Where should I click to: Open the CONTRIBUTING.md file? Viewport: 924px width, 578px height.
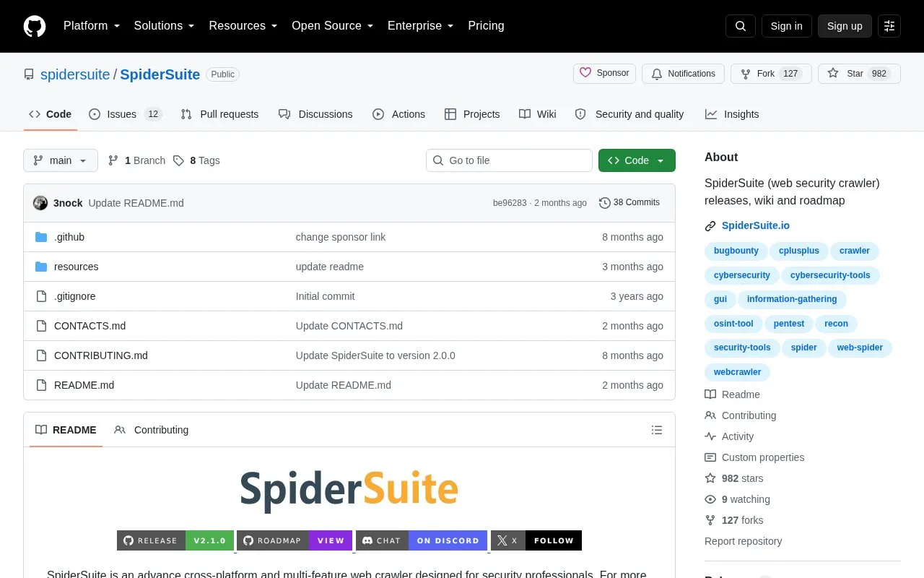click(x=101, y=355)
